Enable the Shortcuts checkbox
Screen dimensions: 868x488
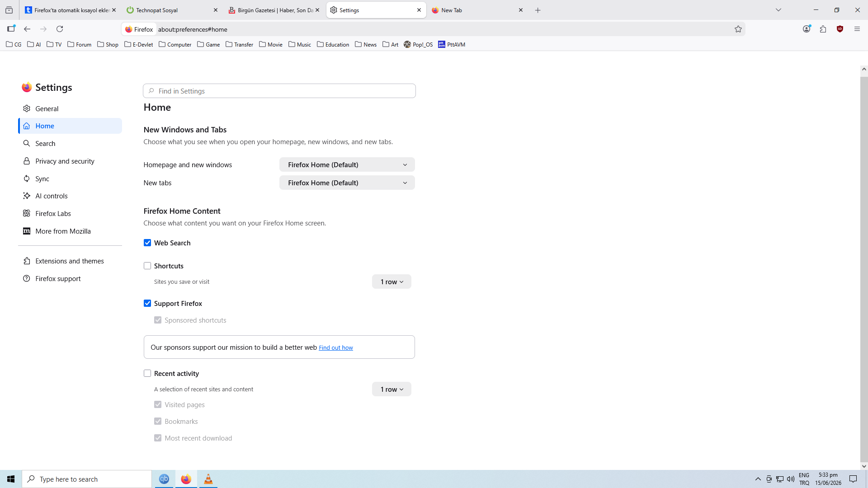click(x=147, y=266)
